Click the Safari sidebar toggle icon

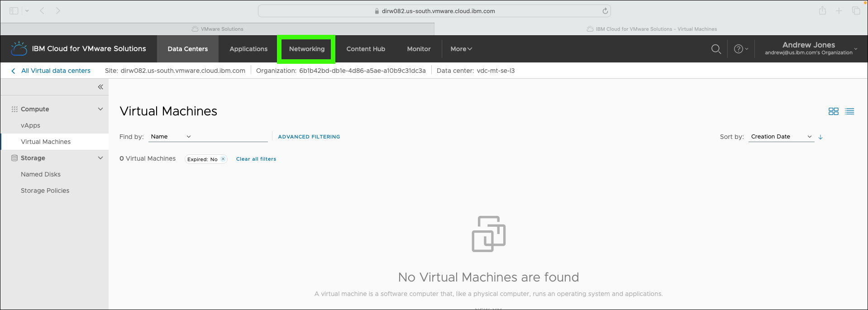pos(14,11)
